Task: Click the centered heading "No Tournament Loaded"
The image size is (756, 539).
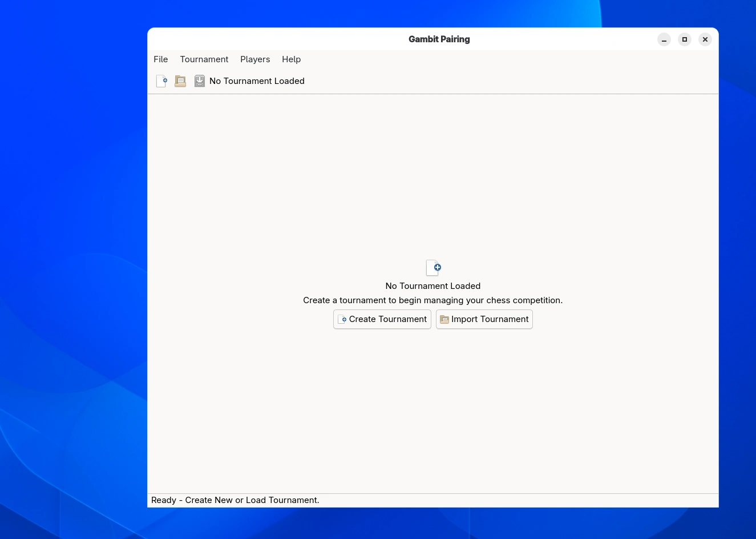Action: [x=433, y=286]
